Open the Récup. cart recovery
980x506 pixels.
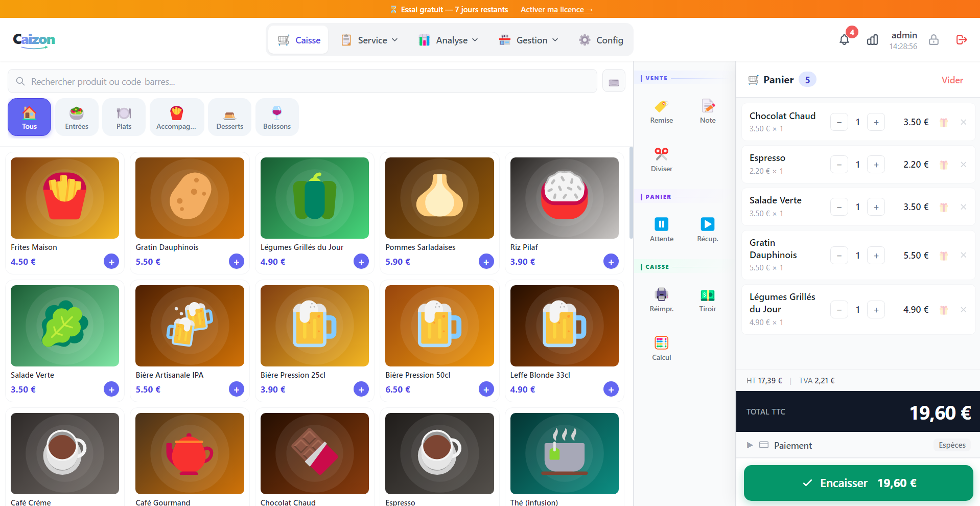pyautogui.click(x=708, y=230)
